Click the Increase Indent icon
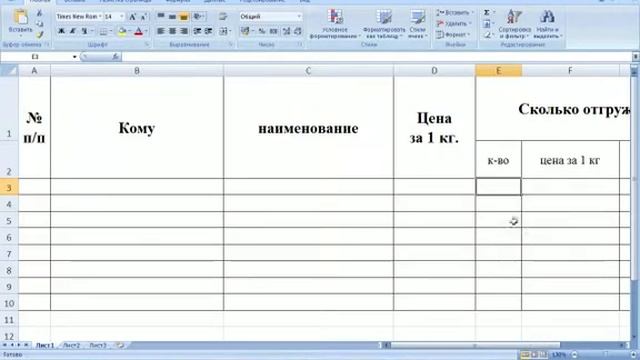640x360 pixels. (209, 31)
